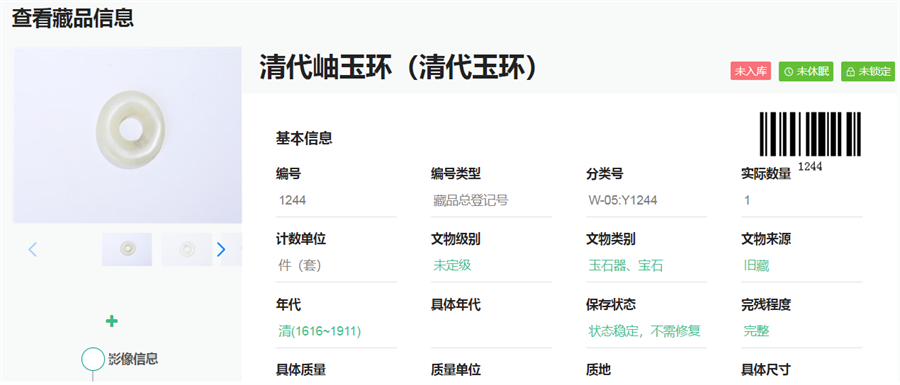Viewport: 900px width, 385px height.
Task: Show next thumbnail with right arrow
Action: (x=221, y=250)
